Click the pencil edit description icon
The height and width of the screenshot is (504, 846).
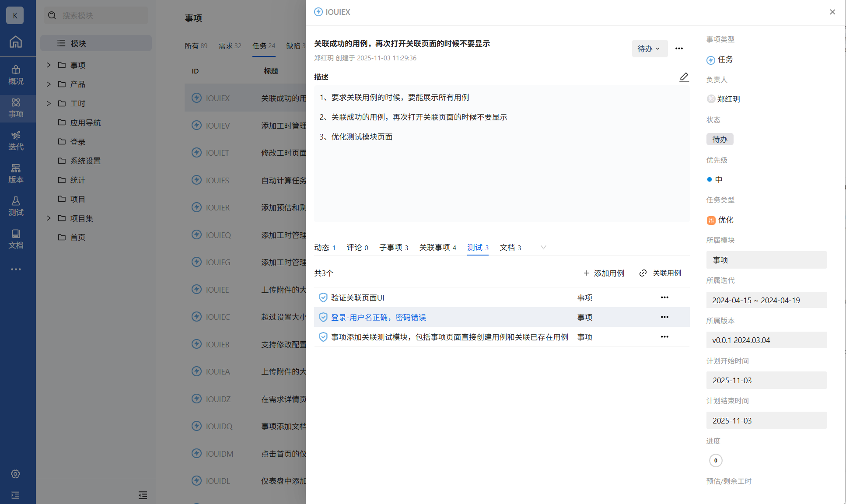click(x=684, y=77)
